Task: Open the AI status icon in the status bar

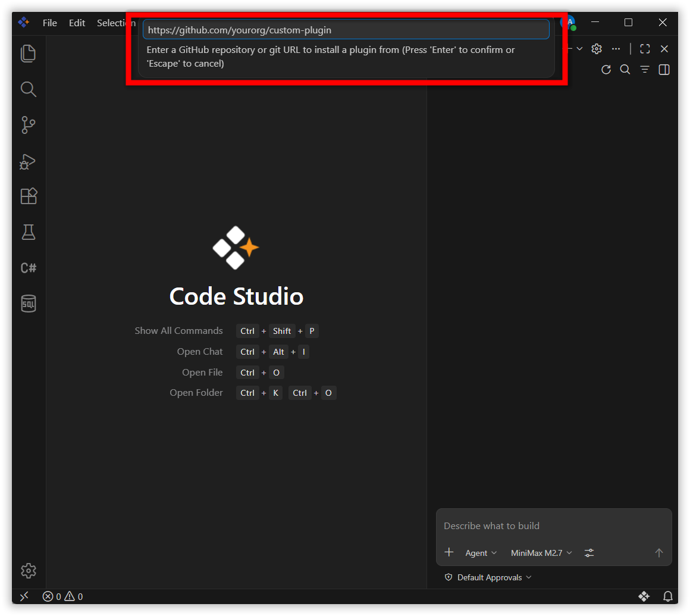Action: point(644,596)
